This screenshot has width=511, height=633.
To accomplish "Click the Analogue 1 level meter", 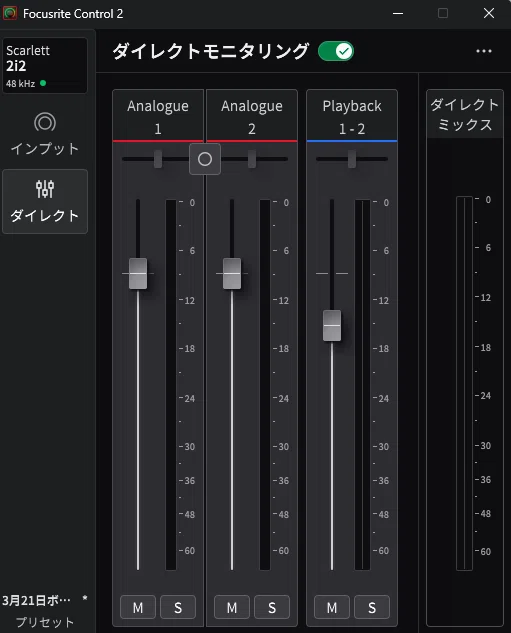I will click(171, 385).
